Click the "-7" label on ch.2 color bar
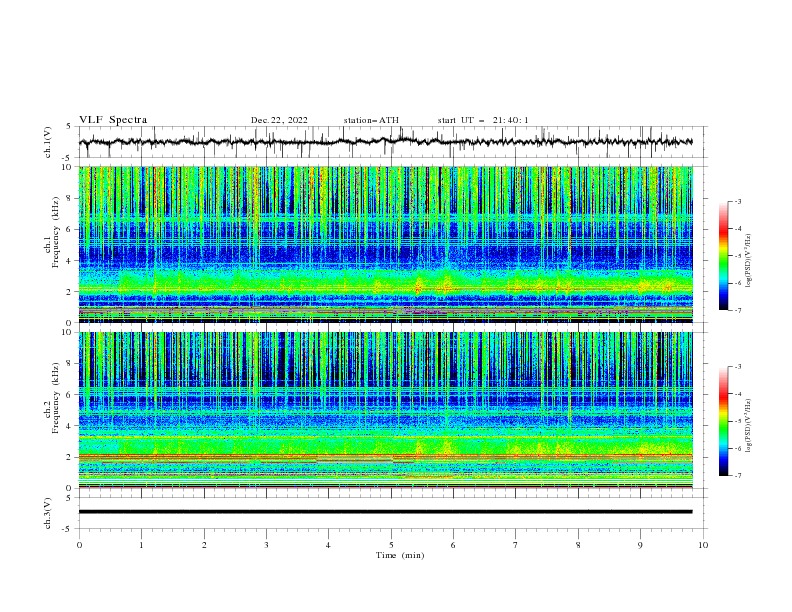The height and width of the screenshot is (612, 792). click(x=737, y=475)
